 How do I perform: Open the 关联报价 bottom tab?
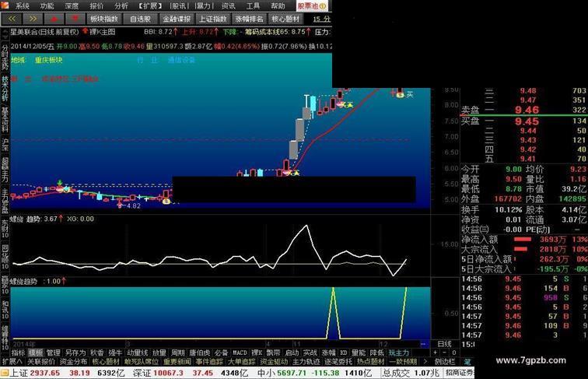(x=41, y=362)
